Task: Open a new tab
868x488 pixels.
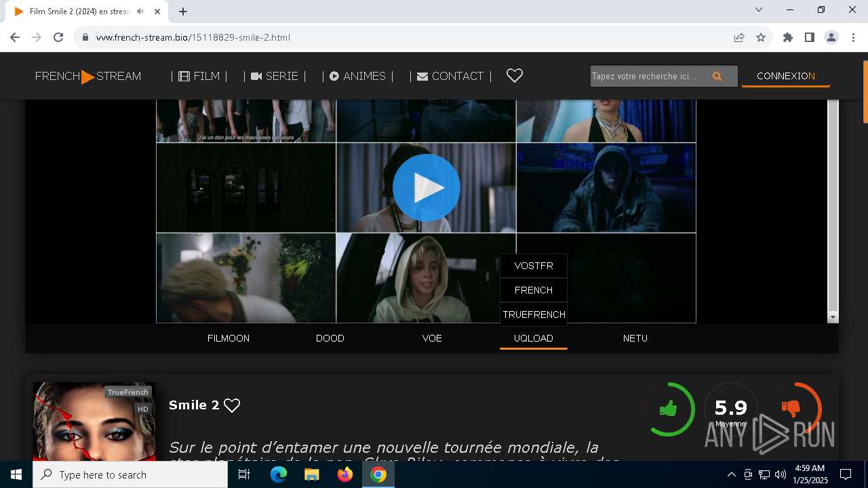Action: coord(183,12)
